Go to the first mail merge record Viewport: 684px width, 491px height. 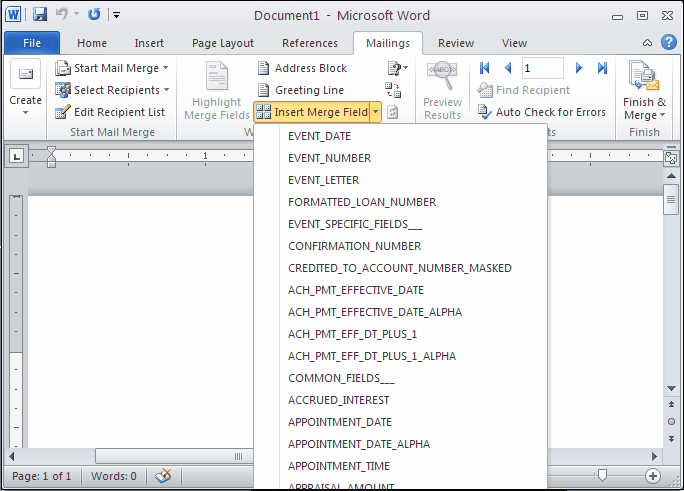(x=485, y=68)
